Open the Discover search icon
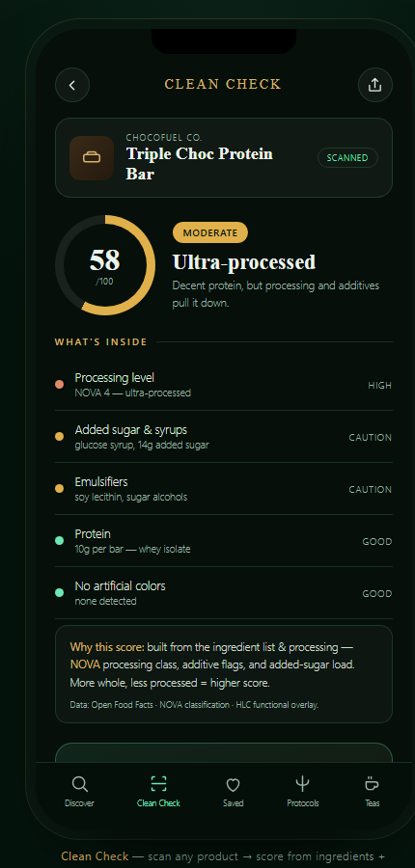 [79, 784]
